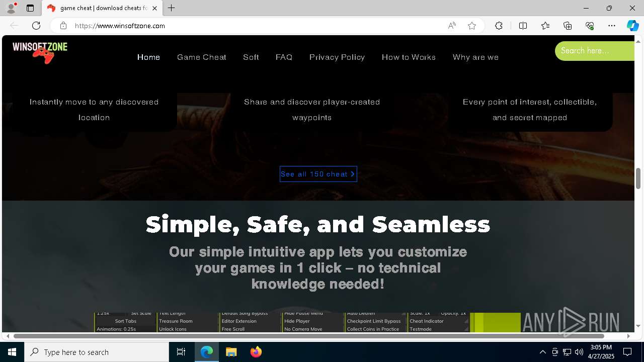Viewport: 644px width, 362px height.
Task: Click Editor Extension option in image
Action: [239, 321]
